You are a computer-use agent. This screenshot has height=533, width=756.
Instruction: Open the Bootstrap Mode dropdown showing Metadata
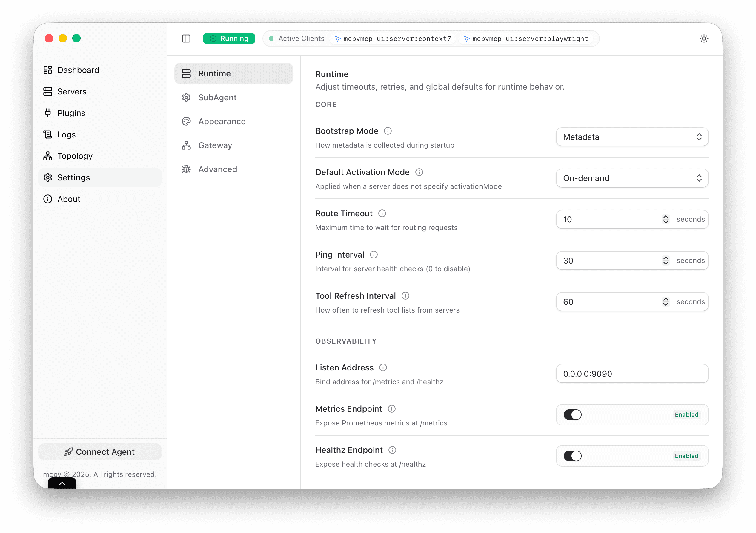tap(631, 137)
